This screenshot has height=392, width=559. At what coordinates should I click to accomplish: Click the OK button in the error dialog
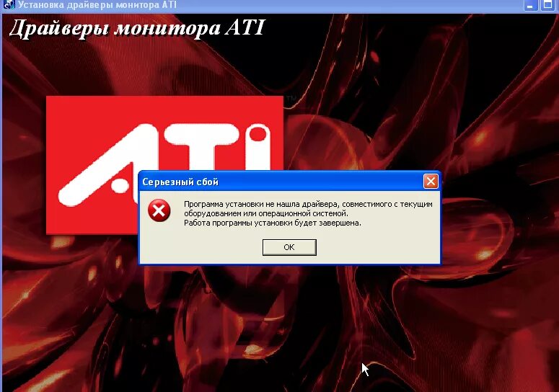(x=289, y=247)
